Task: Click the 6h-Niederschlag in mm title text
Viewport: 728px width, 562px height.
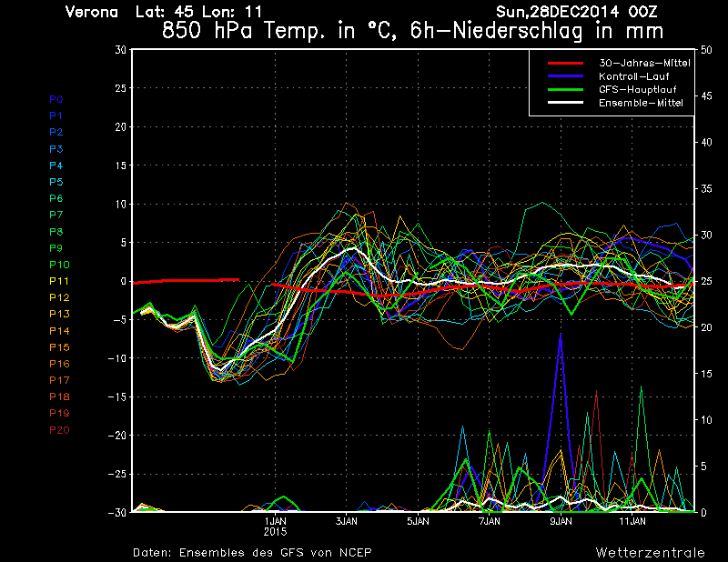Action: pyautogui.click(x=537, y=31)
